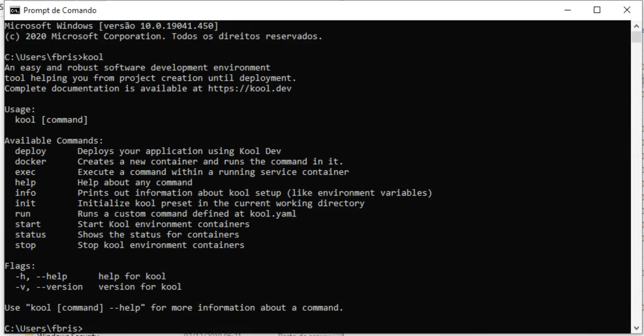Click the Command Prompt icon in the title bar
The height and width of the screenshot is (336, 644).
(14, 10)
